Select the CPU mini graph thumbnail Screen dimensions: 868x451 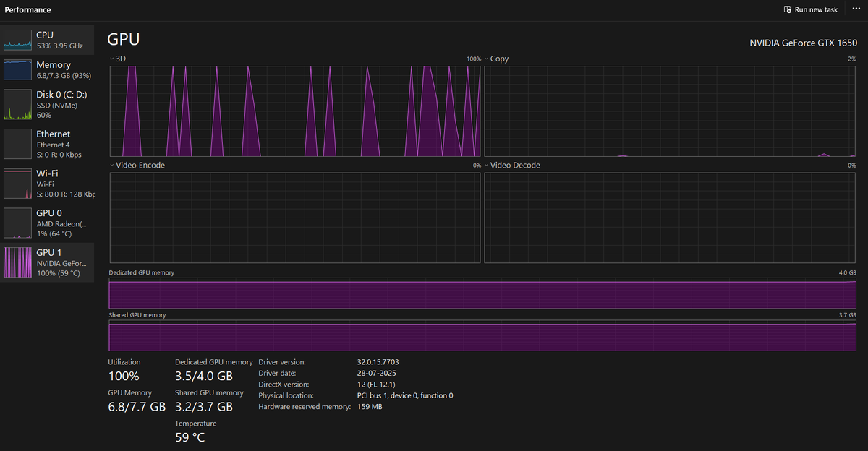18,40
